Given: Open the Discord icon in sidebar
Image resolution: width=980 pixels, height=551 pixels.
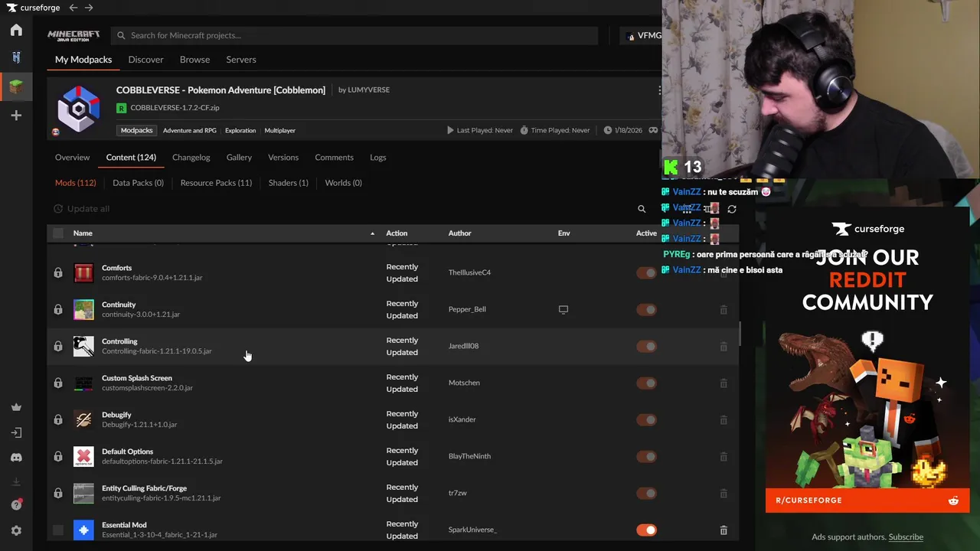Looking at the screenshot, I should coord(16,458).
